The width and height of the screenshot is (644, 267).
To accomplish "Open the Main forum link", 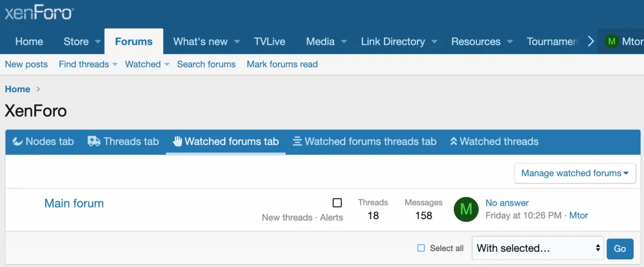I will tap(74, 204).
